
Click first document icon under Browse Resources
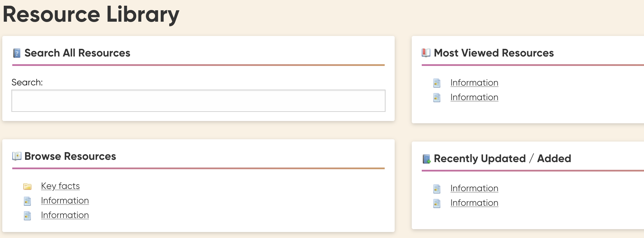[x=27, y=201]
